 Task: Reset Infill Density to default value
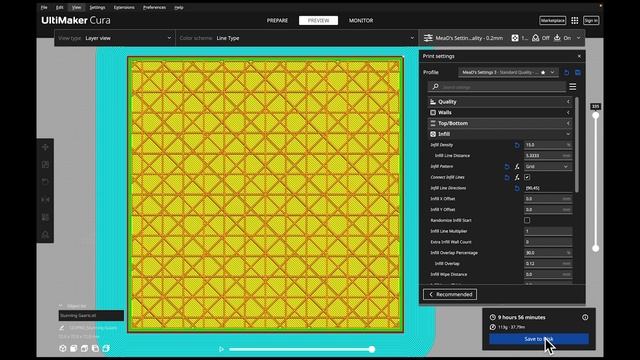tap(517, 145)
